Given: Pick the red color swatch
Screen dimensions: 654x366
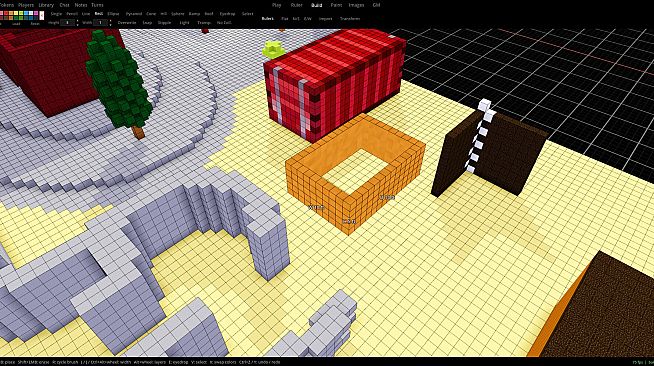Looking at the screenshot, I should (6, 13).
